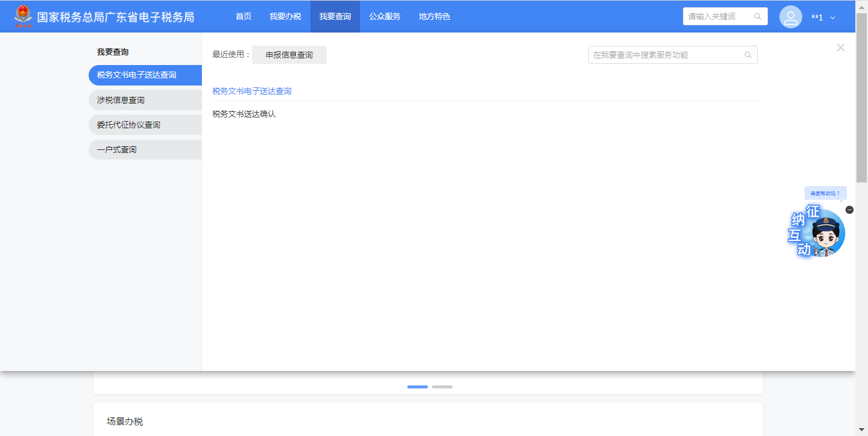868x436 pixels.
Task: Click the recently used 申报信息查询 button
Action: 289,55
